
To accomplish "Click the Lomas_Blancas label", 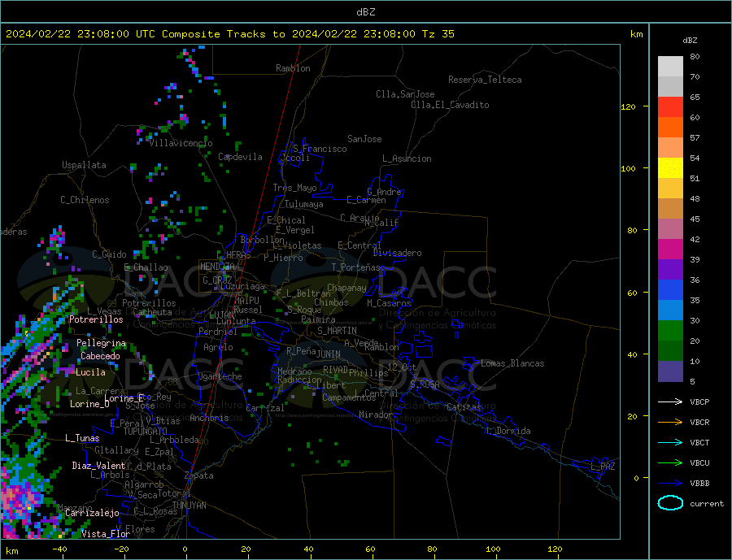I will [512, 363].
